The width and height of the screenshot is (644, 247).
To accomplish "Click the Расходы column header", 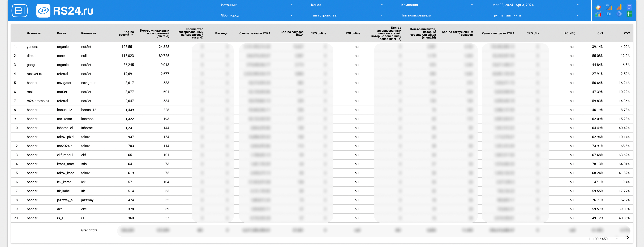I will click(221, 33).
